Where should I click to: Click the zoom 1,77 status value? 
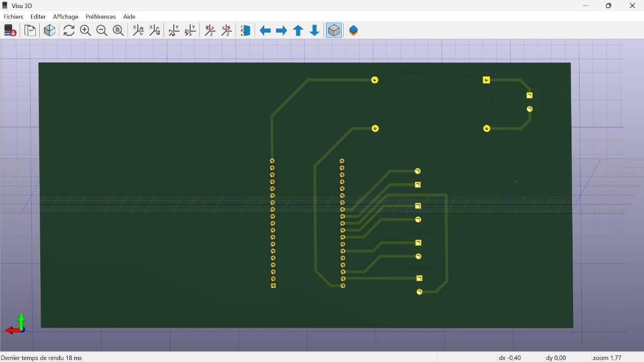(x=607, y=357)
